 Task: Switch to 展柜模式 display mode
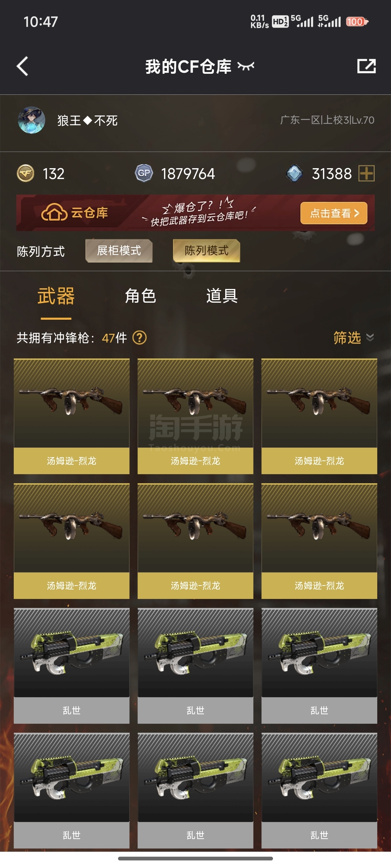click(119, 251)
